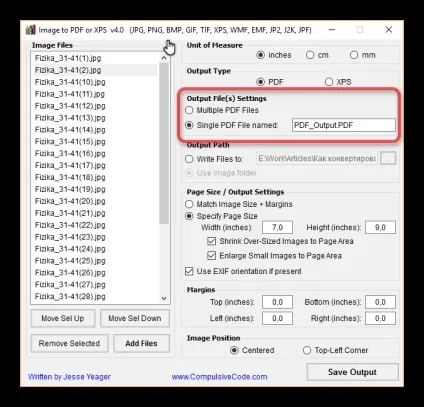Open the www.CompulsiveCode.com link
The height and width of the screenshot is (407, 424).
point(219,377)
